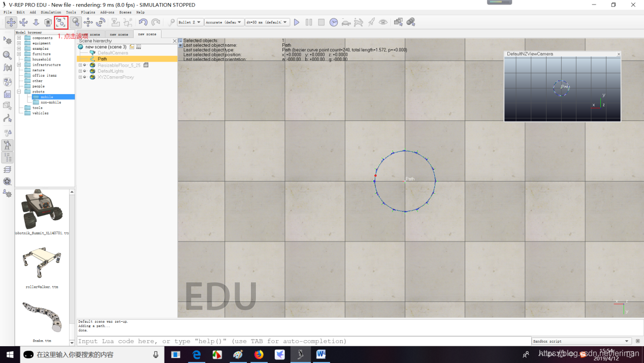Open the collections icon in sidebar
644x363 pixels.
pos(8,81)
